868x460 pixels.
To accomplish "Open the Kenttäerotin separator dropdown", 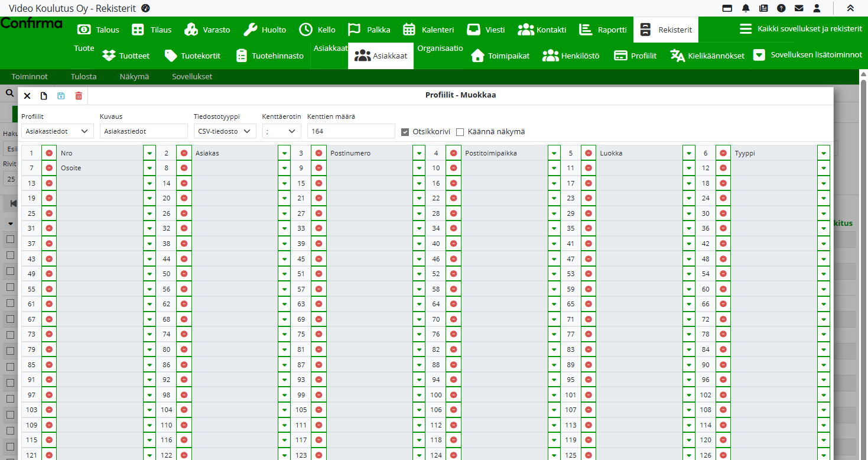I will pyautogui.click(x=281, y=131).
